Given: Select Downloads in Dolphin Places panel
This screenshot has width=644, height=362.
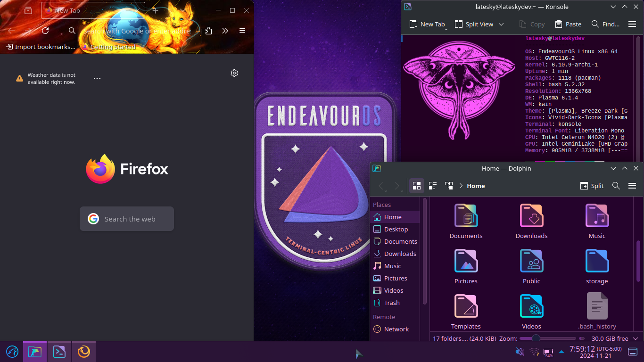Looking at the screenshot, I should (x=395, y=254).
